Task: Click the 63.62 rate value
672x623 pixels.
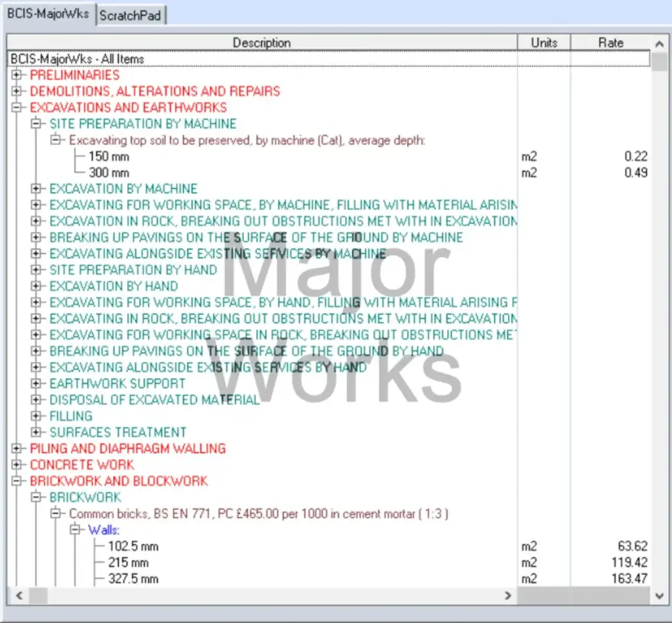Action: pos(633,546)
